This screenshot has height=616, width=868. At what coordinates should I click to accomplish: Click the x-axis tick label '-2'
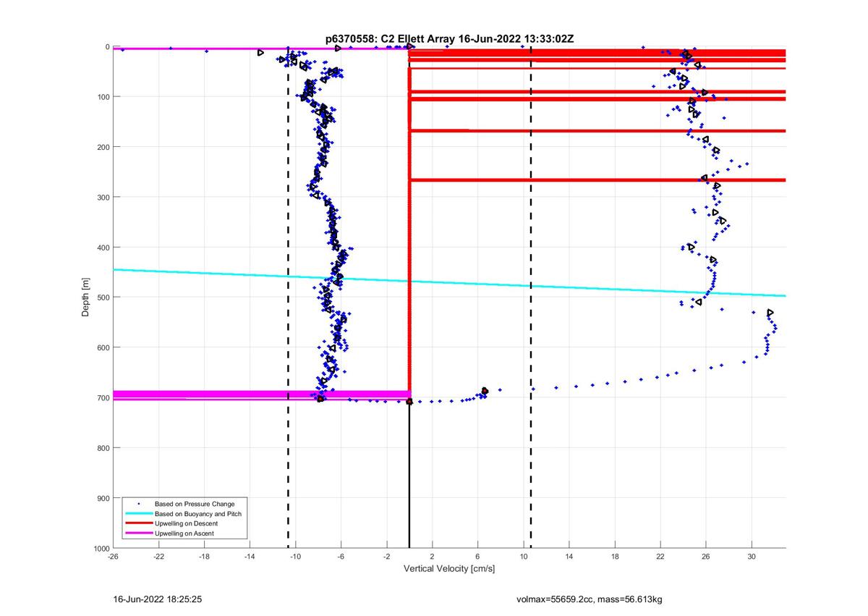[386, 557]
